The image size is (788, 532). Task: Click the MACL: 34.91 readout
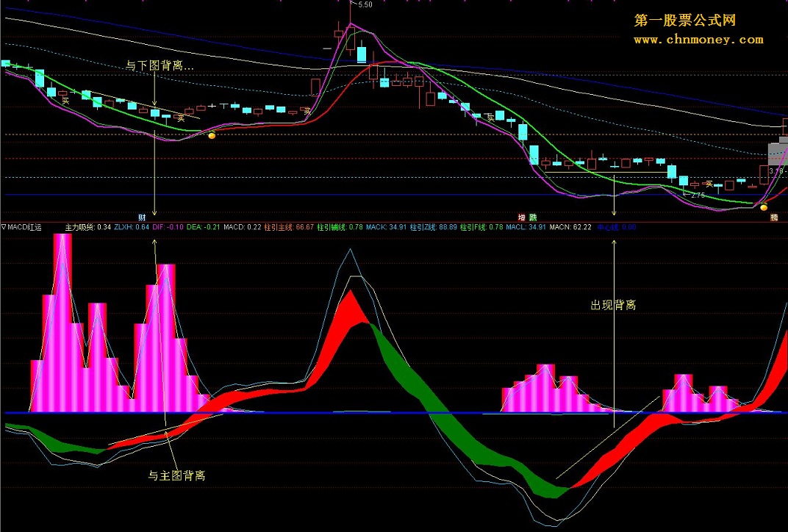(526, 227)
